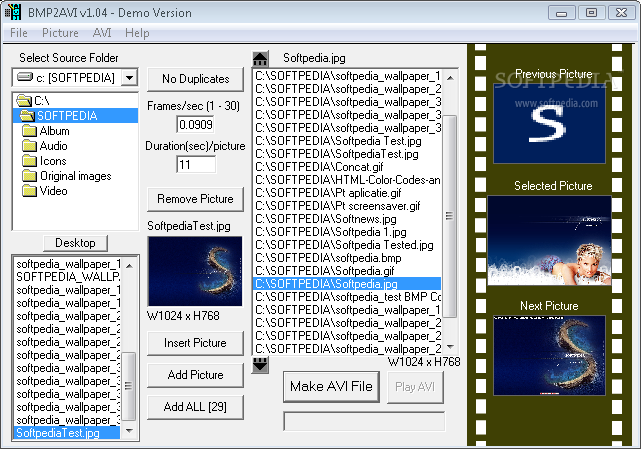This screenshot has height=449, width=641.
Task: Select SoftpediaTest.jpg in the source file list
Action: click(67, 433)
